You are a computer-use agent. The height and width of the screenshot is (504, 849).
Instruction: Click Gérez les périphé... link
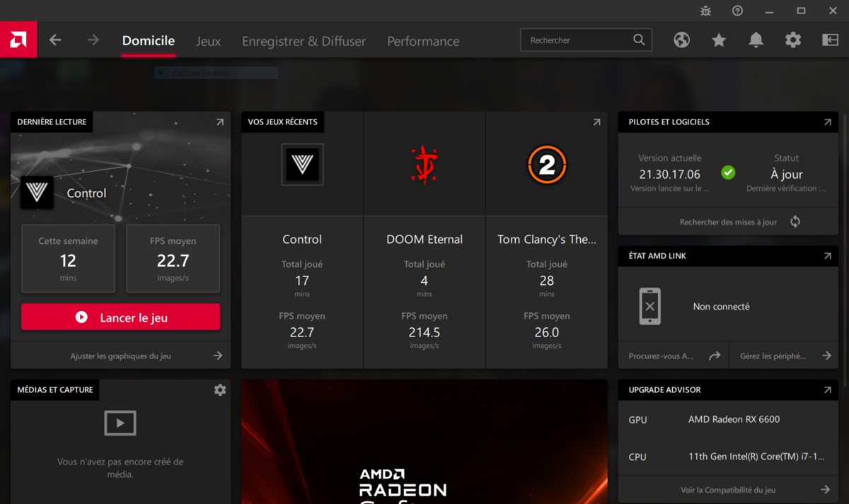pos(773,356)
